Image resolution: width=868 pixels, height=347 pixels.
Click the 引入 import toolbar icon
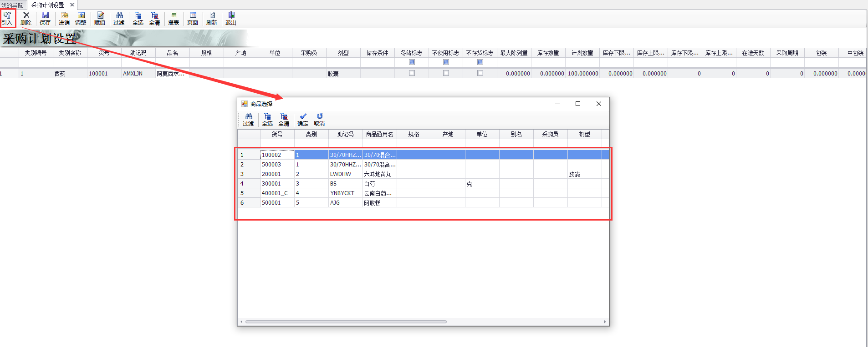(7, 19)
